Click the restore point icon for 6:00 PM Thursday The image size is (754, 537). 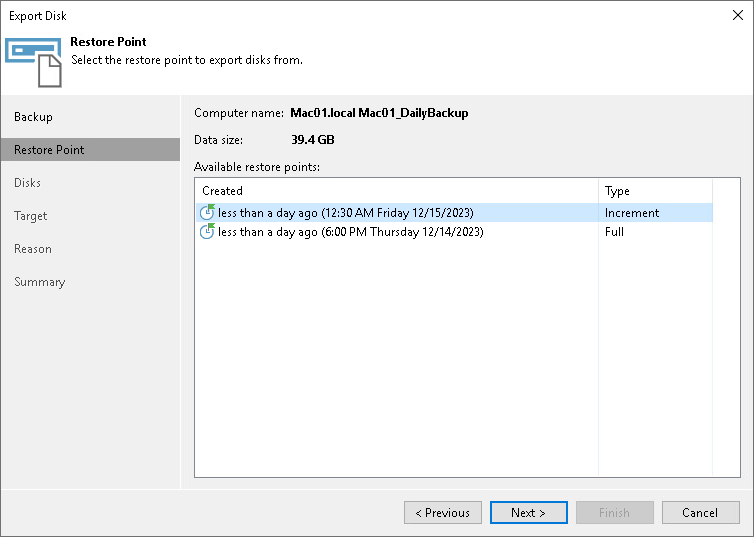207,231
